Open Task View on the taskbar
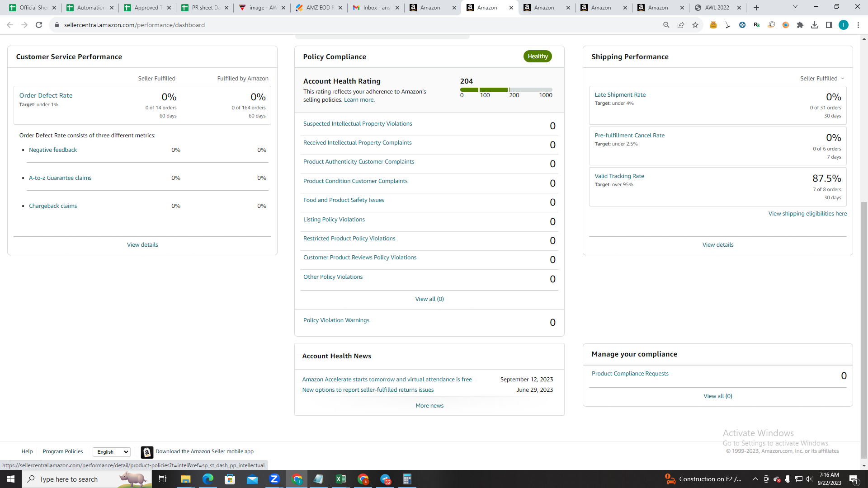868x488 pixels. pos(163,479)
